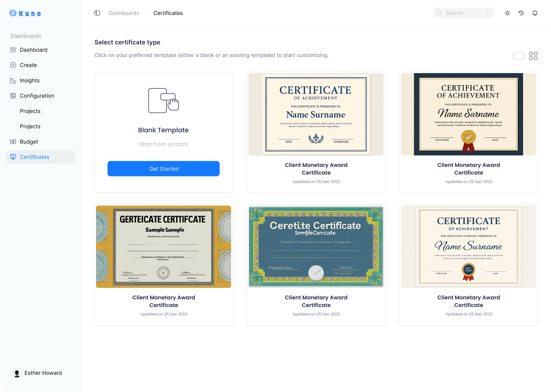Screen dimensions: 551x392
Task: Switch to single-card carousel view icon
Action: 519,56
